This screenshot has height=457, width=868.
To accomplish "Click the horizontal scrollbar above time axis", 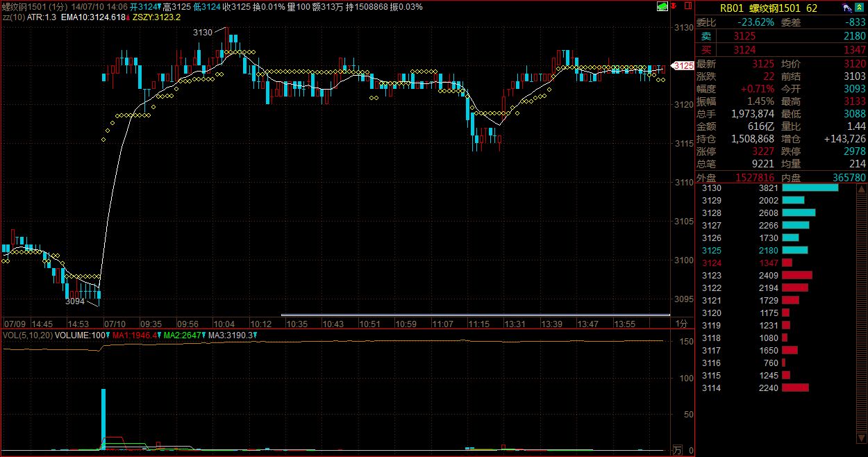I will pos(475,315).
